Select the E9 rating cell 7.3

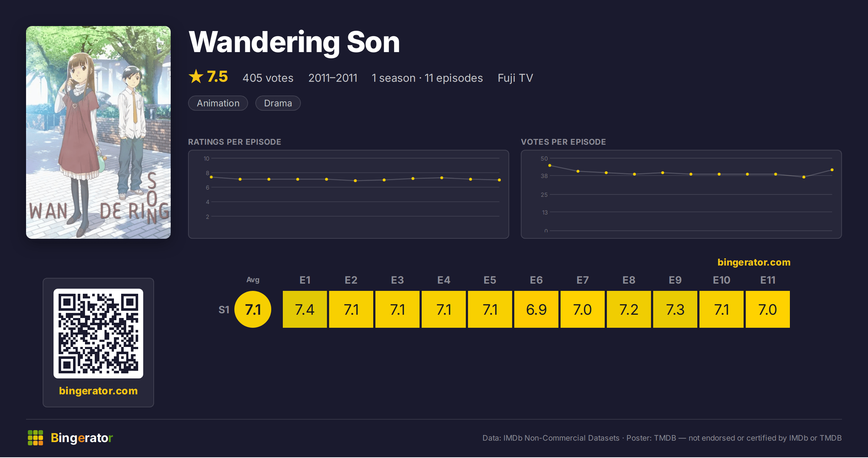point(675,309)
